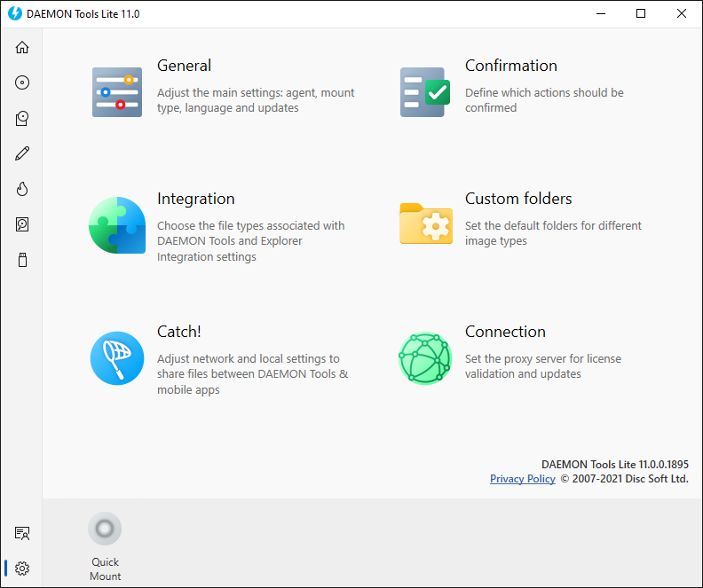Click the DAEMON Tools lightning logo

click(15, 13)
